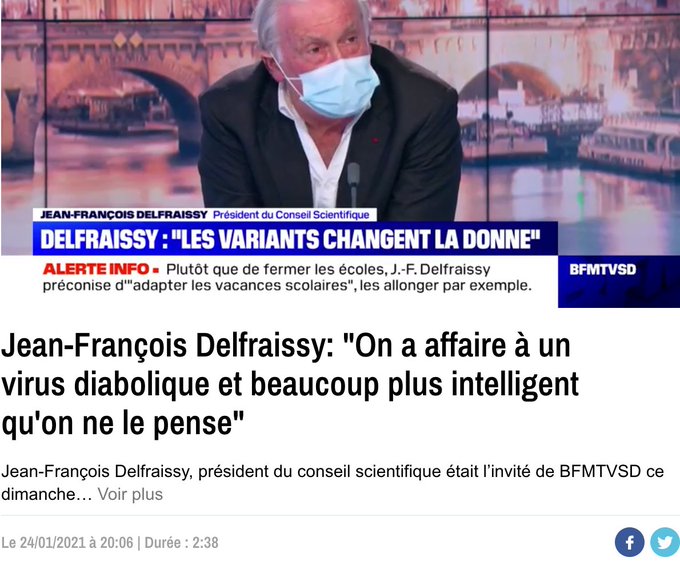
Task: Click the Jean-François Delfraissy name caption
Action: (124, 215)
